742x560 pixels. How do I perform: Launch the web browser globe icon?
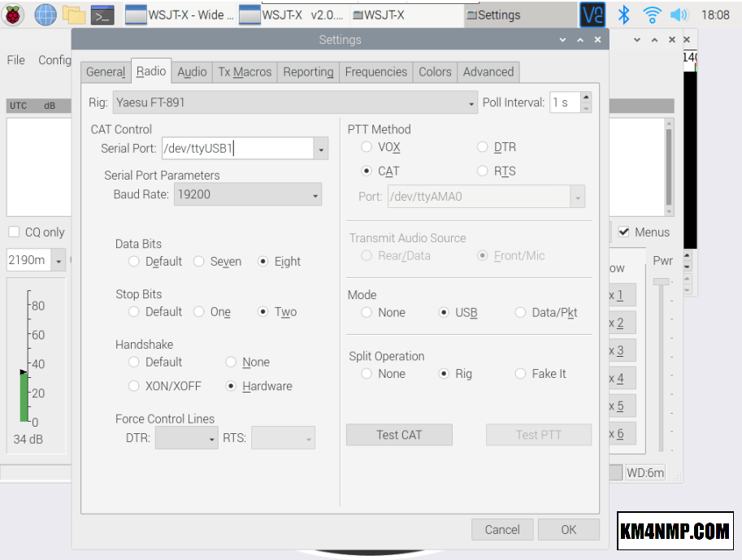(x=46, y=15)
